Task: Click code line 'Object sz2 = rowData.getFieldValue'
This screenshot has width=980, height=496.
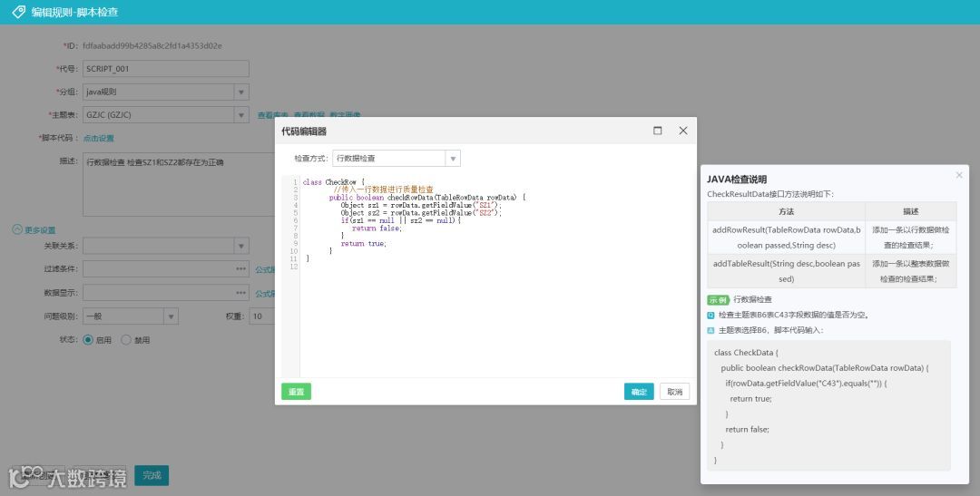Action: (x=421, y=213)
